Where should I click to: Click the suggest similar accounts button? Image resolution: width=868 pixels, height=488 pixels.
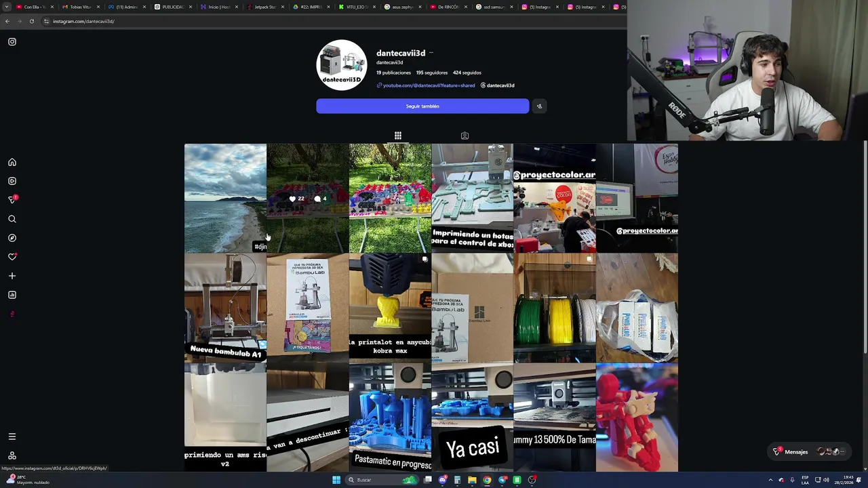click(x=540, y=106)
